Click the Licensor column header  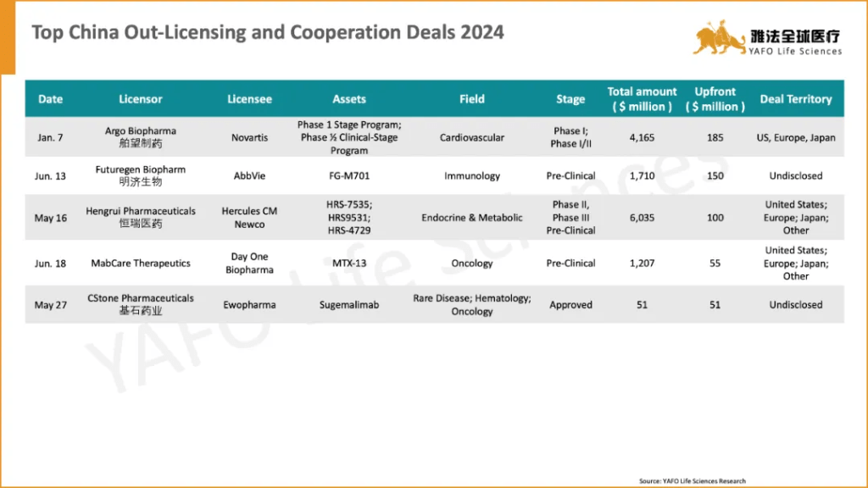pos(141,99)
